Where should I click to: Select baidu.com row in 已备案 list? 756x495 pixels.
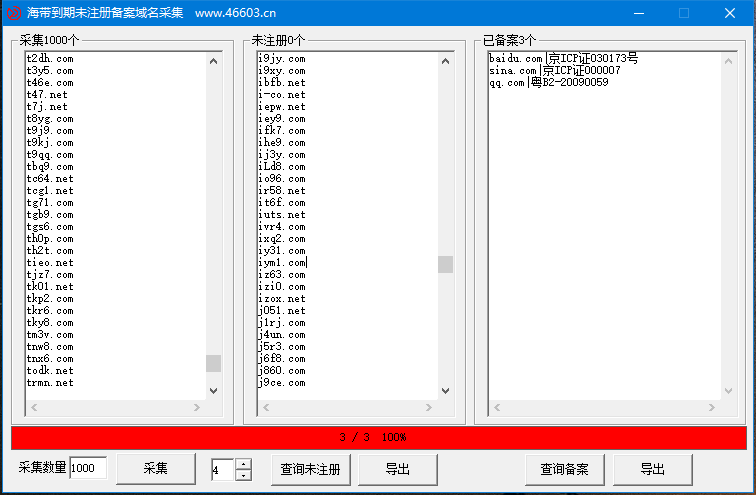(564, 59)
